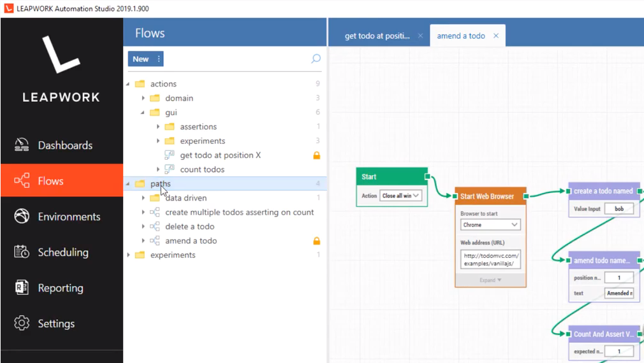Click the search magnifier in Flows panel

pyautogui.click(x=316, y=59)
